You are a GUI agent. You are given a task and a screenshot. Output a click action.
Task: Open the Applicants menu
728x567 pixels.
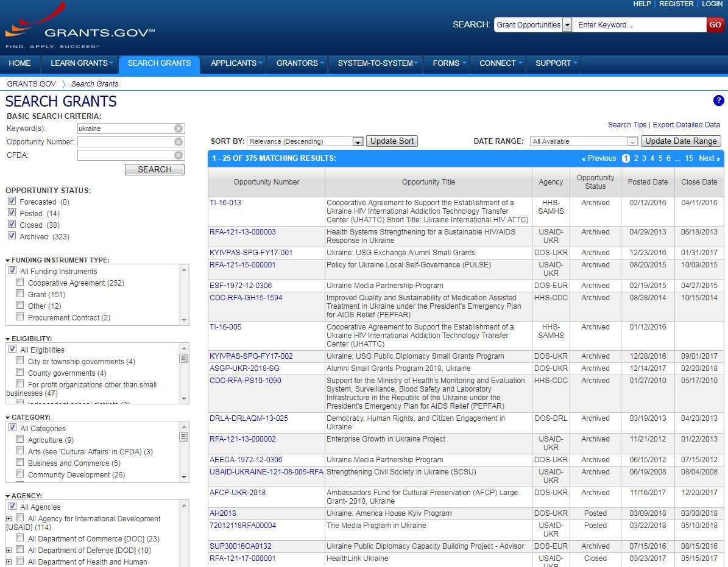(x=236, y=63)
